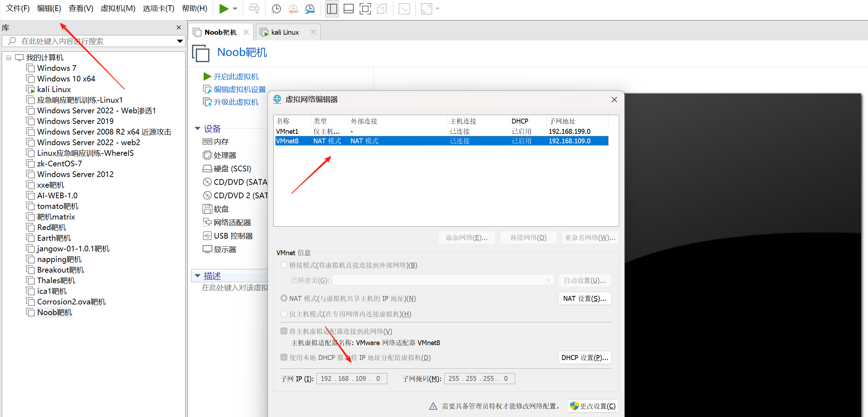Select kali Linux in the library tree
Screen dimensions: 868x417
click(54, 89)
